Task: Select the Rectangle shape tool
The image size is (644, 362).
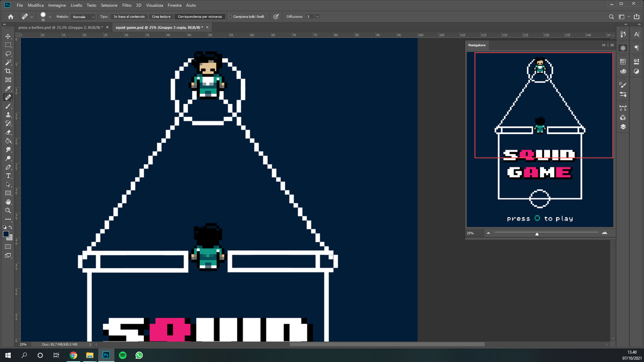Action: (8, 193)
